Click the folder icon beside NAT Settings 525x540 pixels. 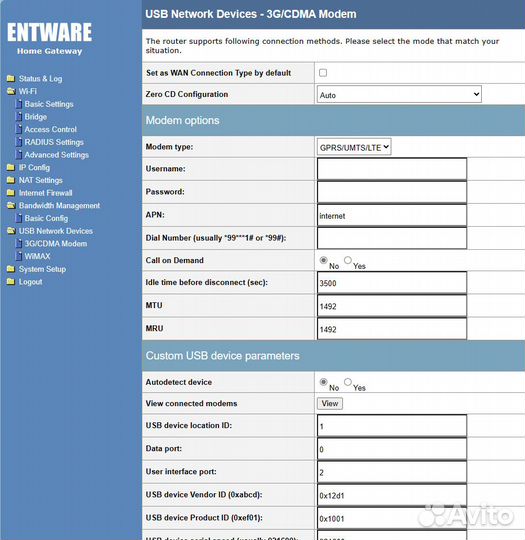click(11, 180)
